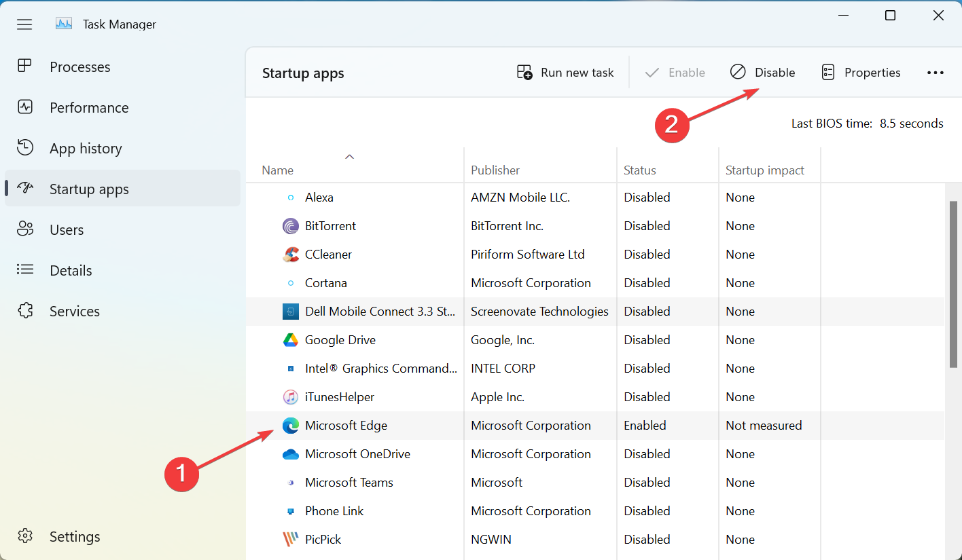
Task: Click Disable in the toolbar
Action: click(x=762, y=73)
